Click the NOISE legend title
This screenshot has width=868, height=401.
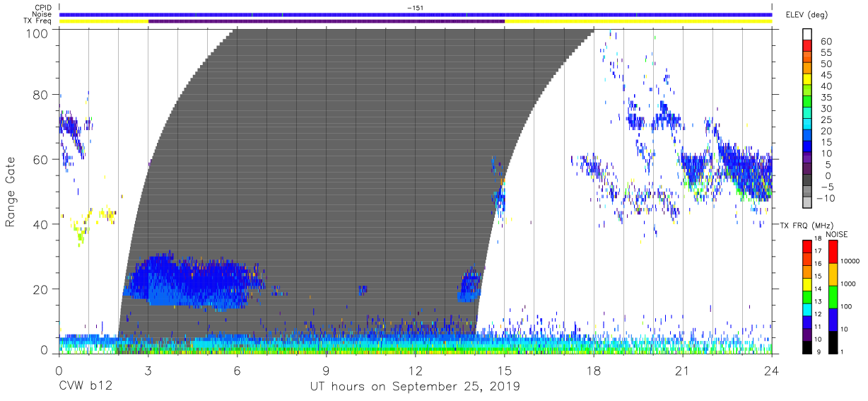tap(837, 234)
